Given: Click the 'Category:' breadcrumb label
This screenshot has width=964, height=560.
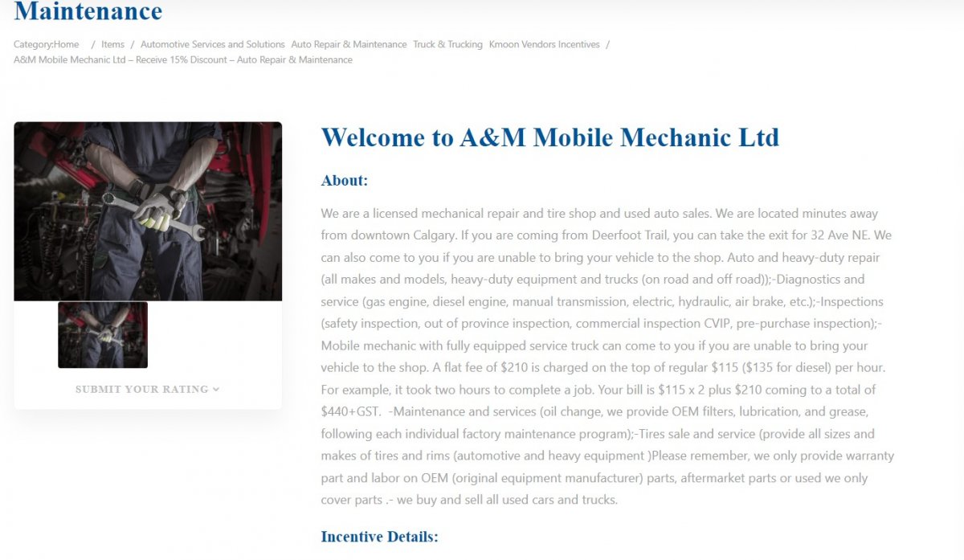Looking at the screenshot, I should coord(34,44).
